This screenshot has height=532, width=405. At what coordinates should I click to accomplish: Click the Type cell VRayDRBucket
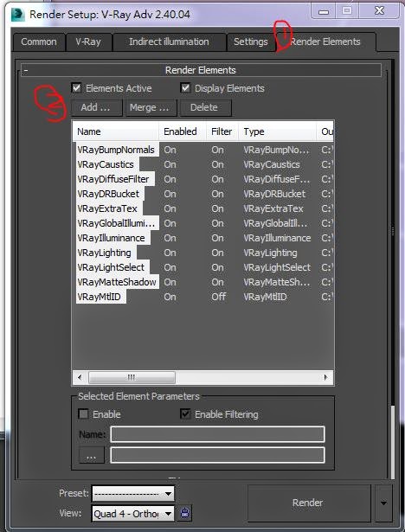coord(274,194)
